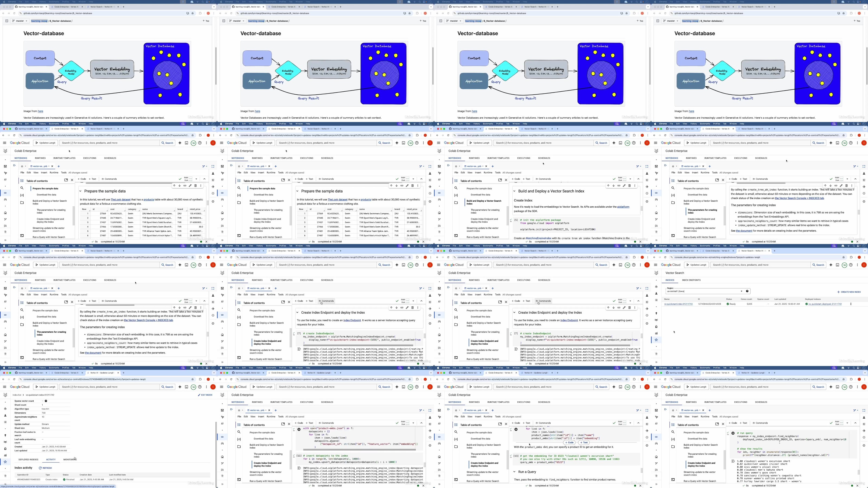The image size is (868, 488).
Task: Run the cell containing '# run query'
Action: coord(733,433)
